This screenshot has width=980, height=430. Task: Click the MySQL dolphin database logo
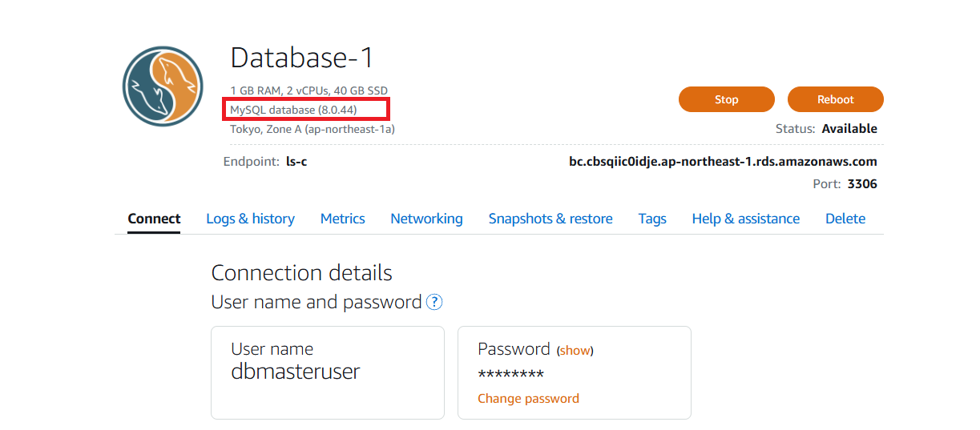pyautogui.click(x=163, y=86)
